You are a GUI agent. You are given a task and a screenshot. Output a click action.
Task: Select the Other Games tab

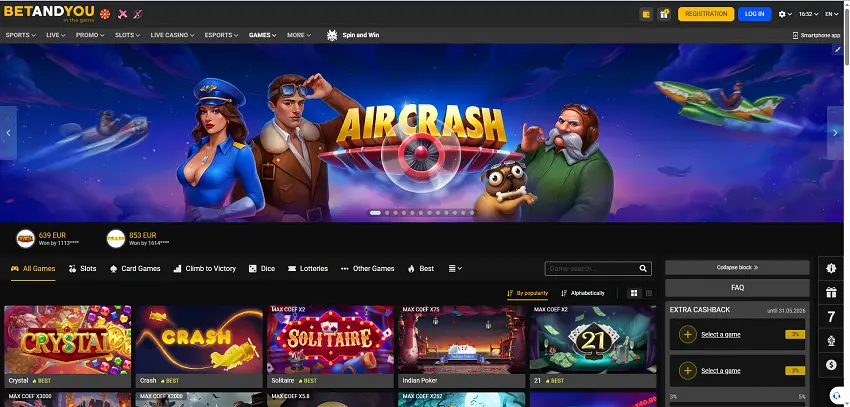(368, 268)
